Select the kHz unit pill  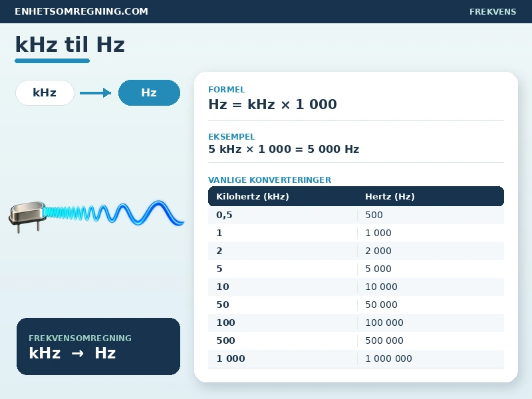[45, 92]
